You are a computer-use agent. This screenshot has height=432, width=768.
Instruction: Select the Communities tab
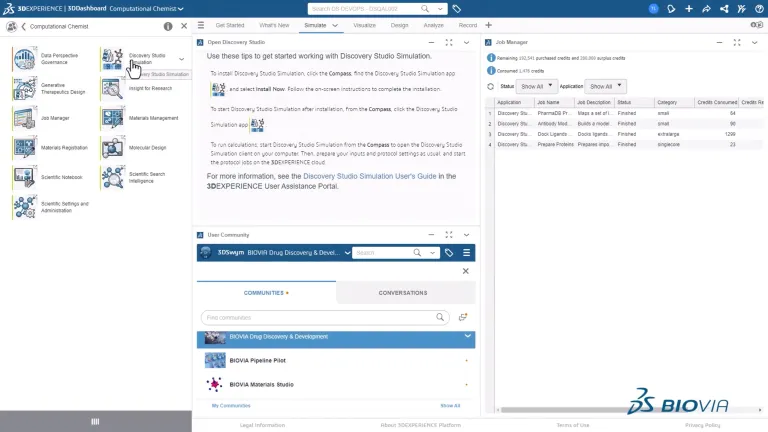pos(266,293)
